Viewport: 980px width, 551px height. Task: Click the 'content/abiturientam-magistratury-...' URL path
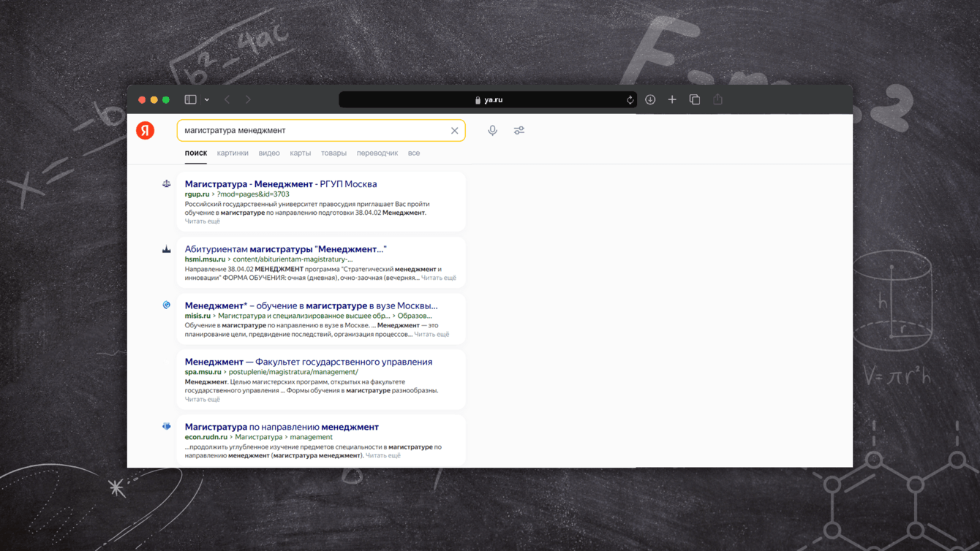click(x=293, y=259)
